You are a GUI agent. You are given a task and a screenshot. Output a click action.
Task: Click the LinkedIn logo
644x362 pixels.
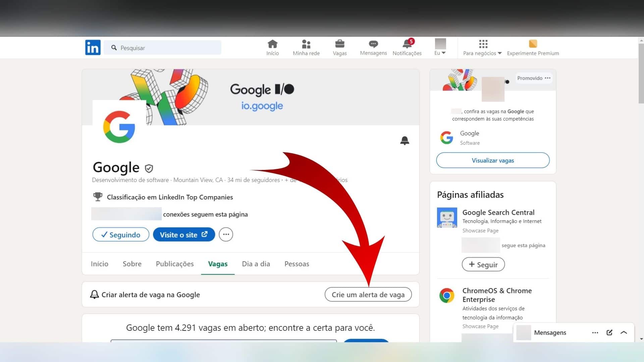coord(93,48)
